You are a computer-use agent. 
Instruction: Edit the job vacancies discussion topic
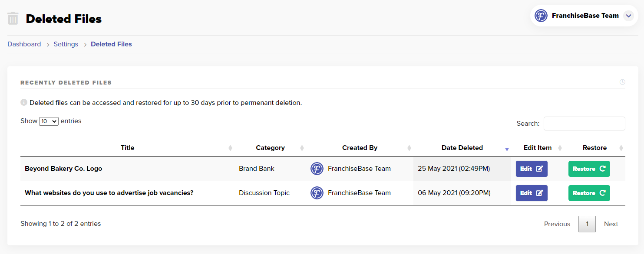[531, 193]
